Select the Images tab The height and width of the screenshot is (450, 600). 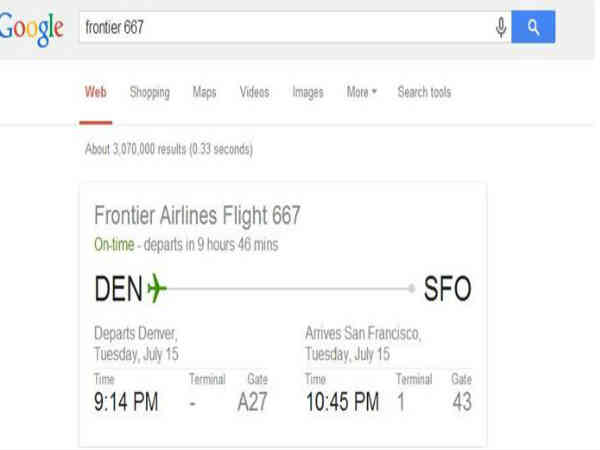307,93
